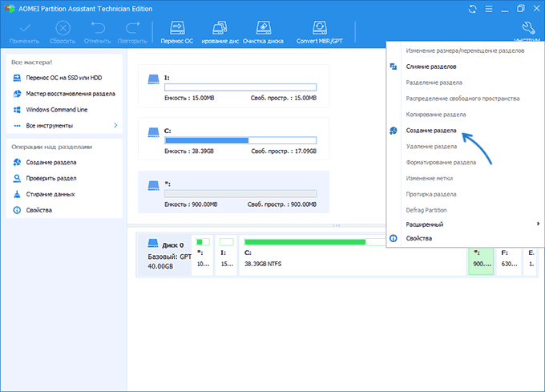Click the AOMEI application logo icon

pos(9,8)
